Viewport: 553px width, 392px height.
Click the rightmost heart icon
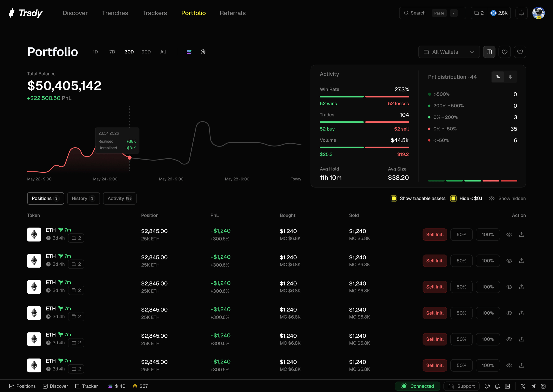point(520,52)
